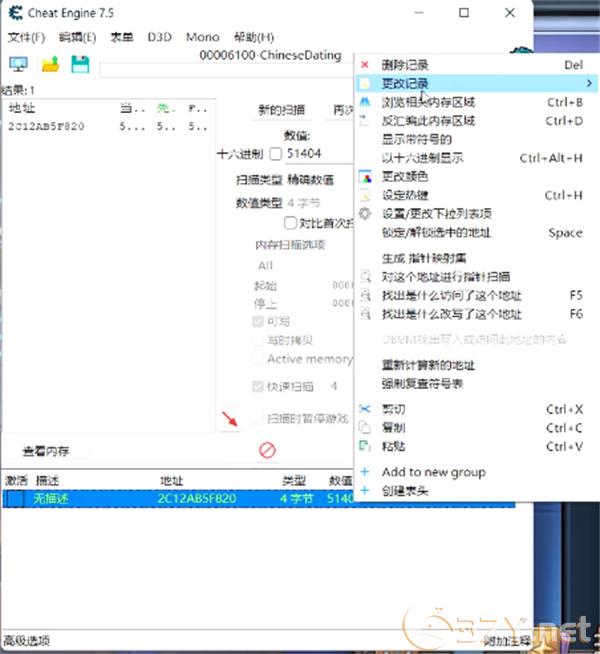Click the scan progress bar under process name
600x654 pixels.
226,70
